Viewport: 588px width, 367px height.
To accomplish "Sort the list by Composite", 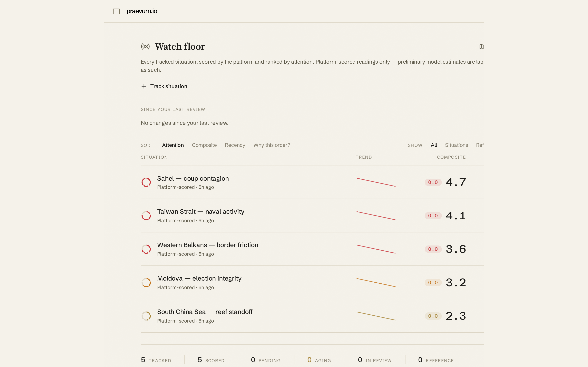I will click(x=204, y=145).
